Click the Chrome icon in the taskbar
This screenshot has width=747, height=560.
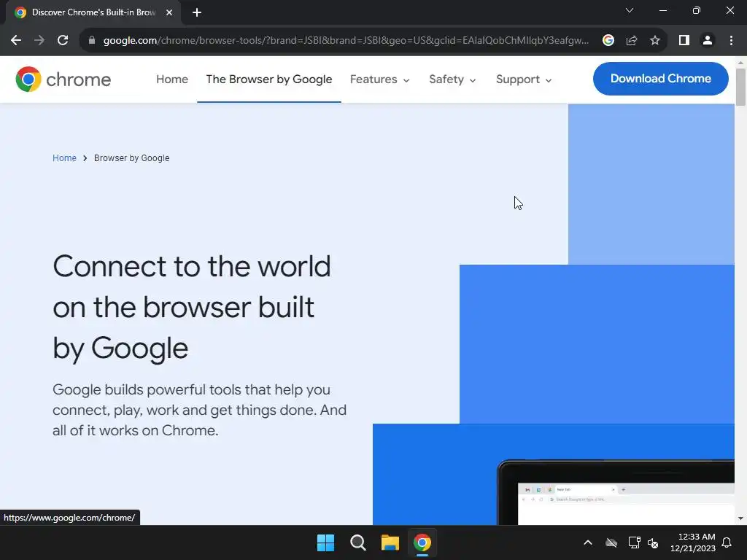(x=422, y=542)
